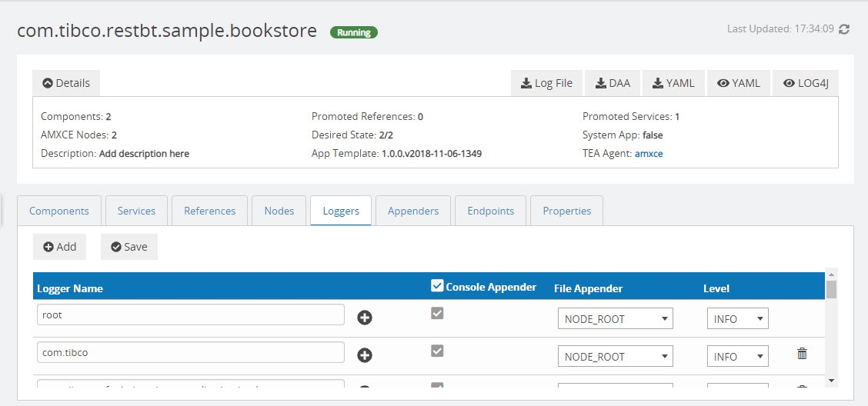Click the refresh icon next to Last Updated
The height and width of the screenshot is (406, 868).
pyautogui.click(x=844, y=29)
